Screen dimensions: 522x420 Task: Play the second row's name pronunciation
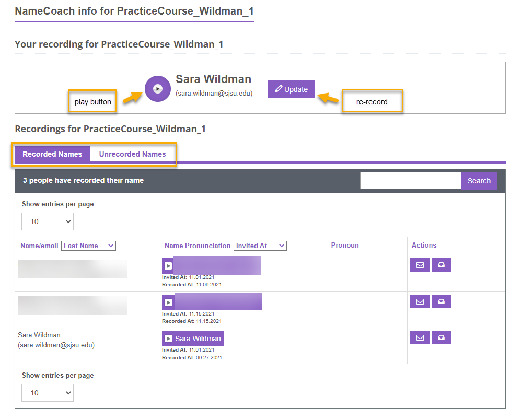(168, 302)
